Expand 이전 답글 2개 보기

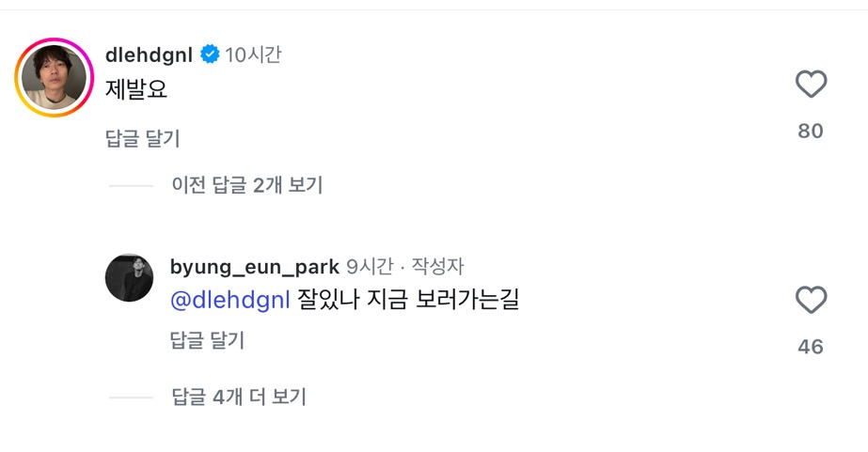pyautogui.click(x=246, y=185)
